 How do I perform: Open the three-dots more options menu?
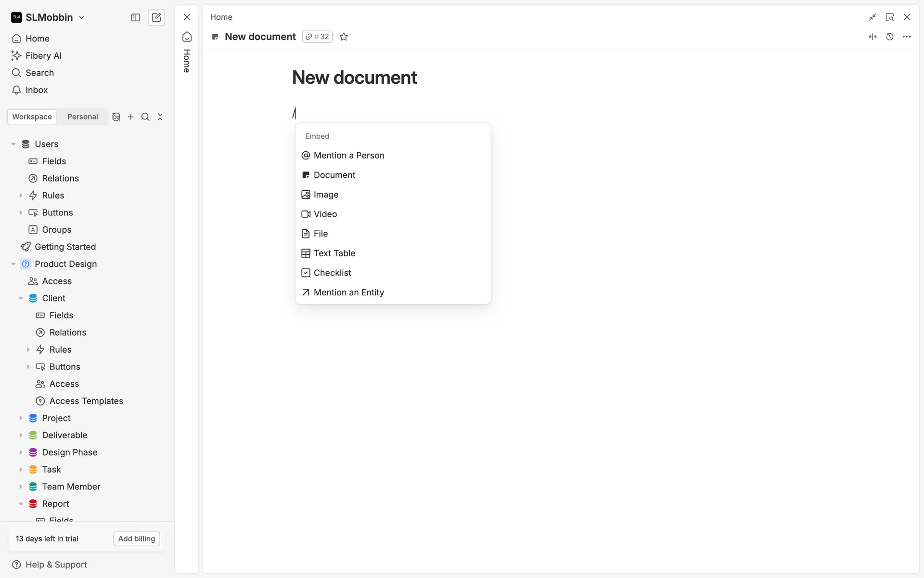click(x=907, y=37)
